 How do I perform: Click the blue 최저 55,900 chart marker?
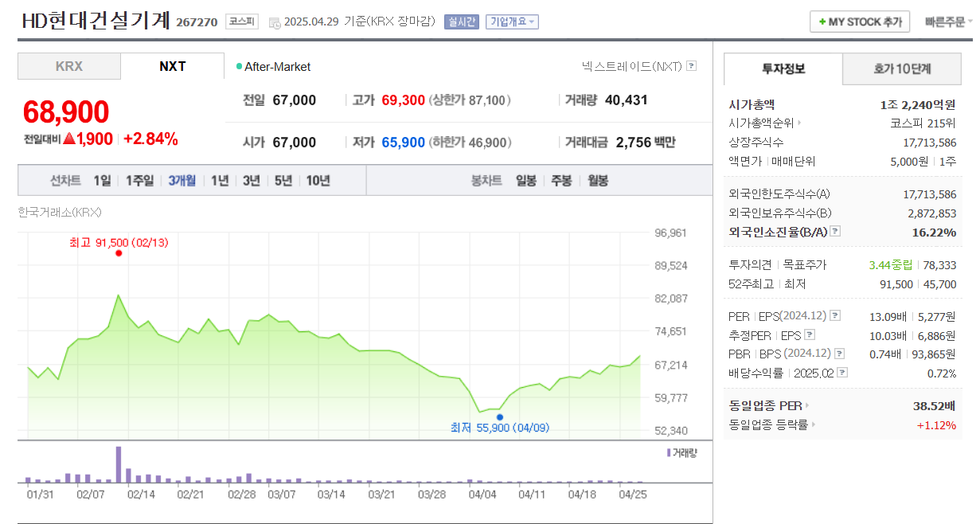coord(500,417)
